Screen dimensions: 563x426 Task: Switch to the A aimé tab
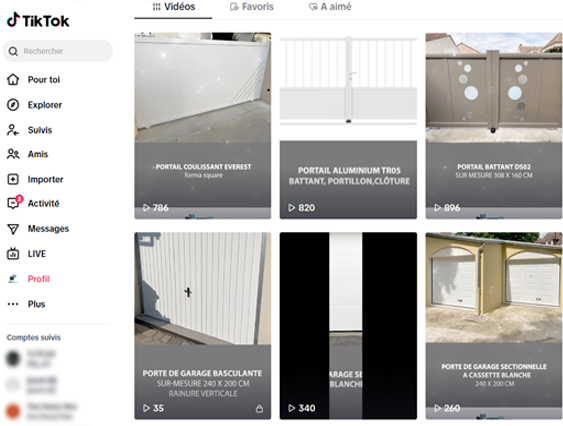330,7
